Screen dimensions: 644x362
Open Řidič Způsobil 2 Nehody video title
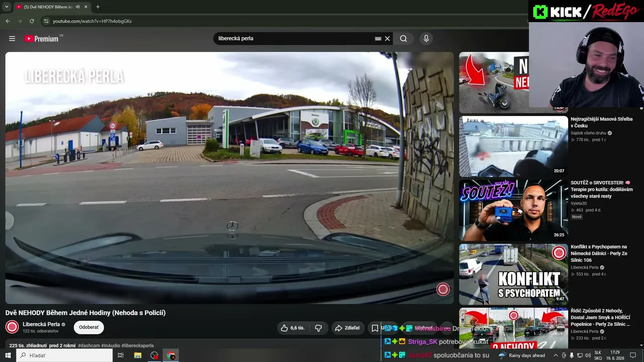coord(600,318)
